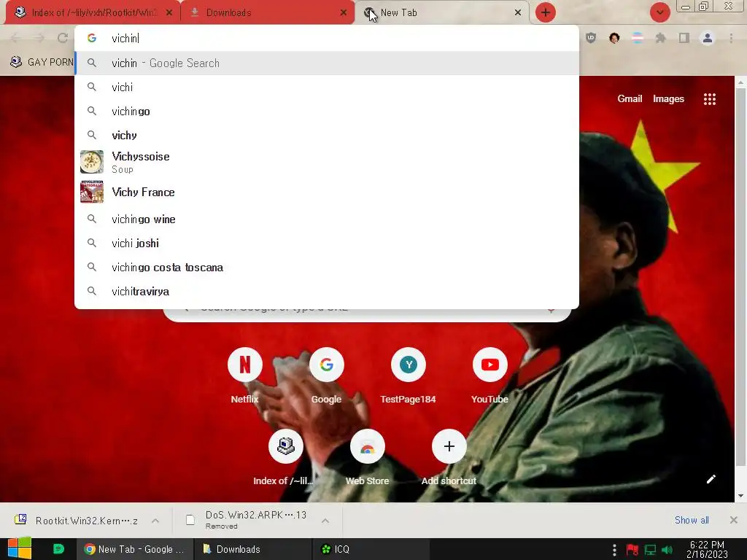This screenshot has width=747, height=560.
Task: Open the new tab plus button
Action: tap(546, 12)
